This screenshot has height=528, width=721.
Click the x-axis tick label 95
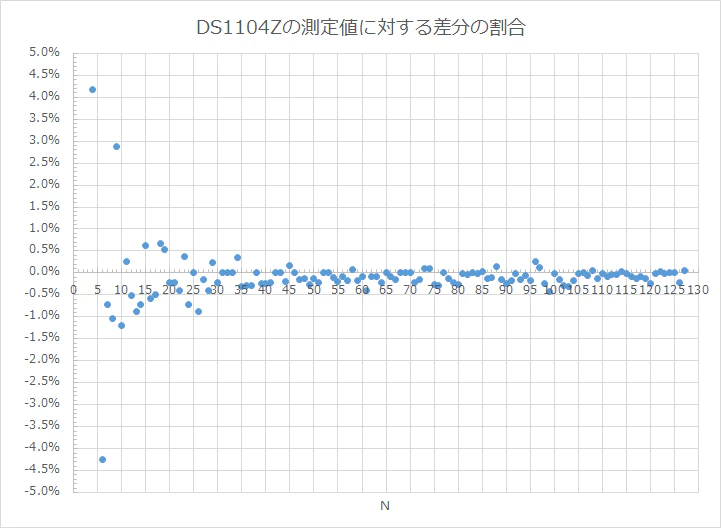pyautogui.click(x=530, y=290)
